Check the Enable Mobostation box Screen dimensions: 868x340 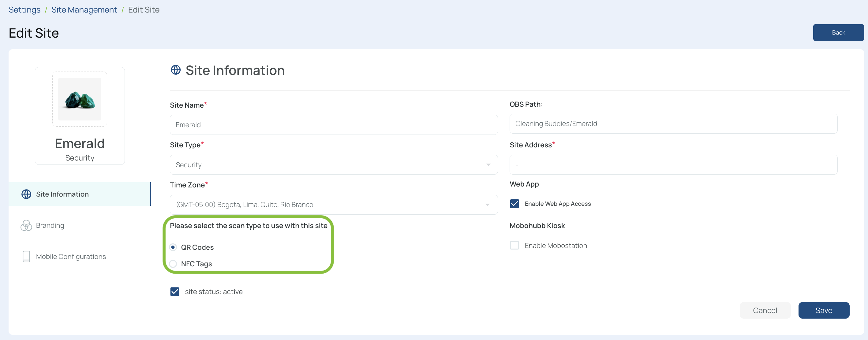click(514, 246)
